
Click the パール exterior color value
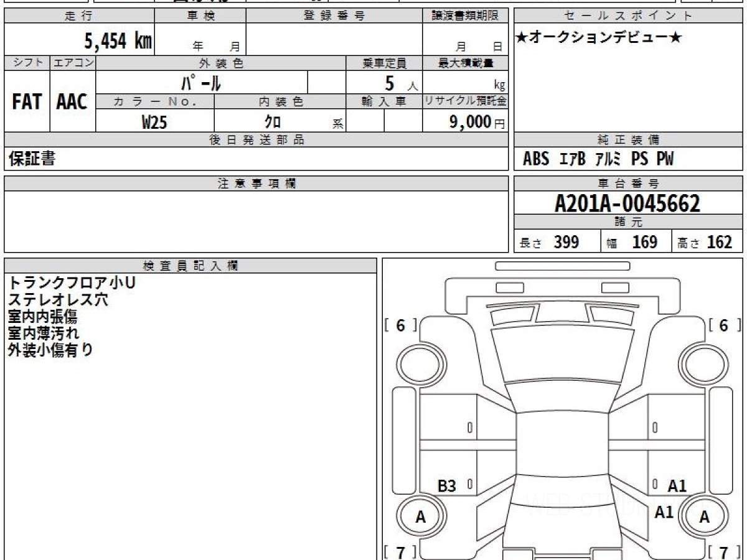click(201, 82)
